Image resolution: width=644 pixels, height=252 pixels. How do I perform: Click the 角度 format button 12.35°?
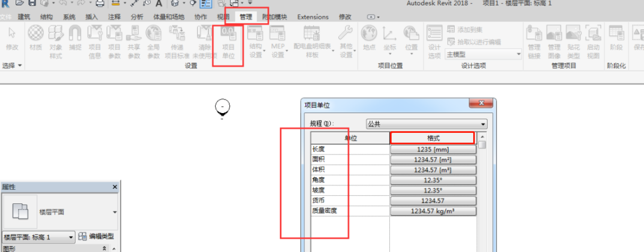433,180
